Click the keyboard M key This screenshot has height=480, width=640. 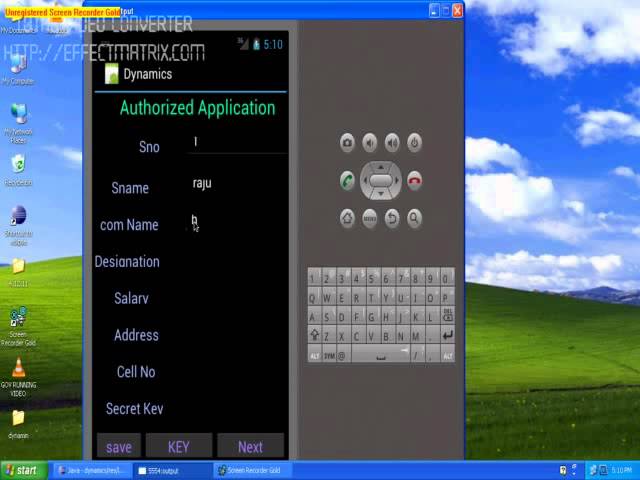(416, 336)
